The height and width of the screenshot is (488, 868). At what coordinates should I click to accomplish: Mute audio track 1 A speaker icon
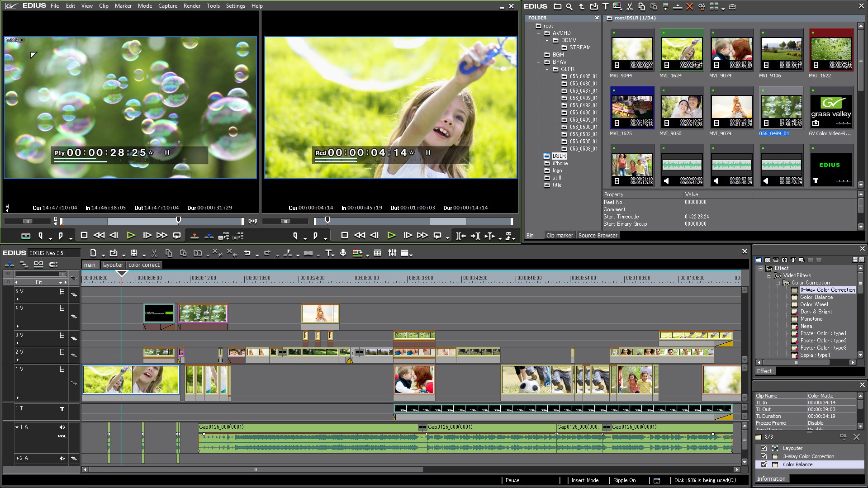tap(62, 427)
